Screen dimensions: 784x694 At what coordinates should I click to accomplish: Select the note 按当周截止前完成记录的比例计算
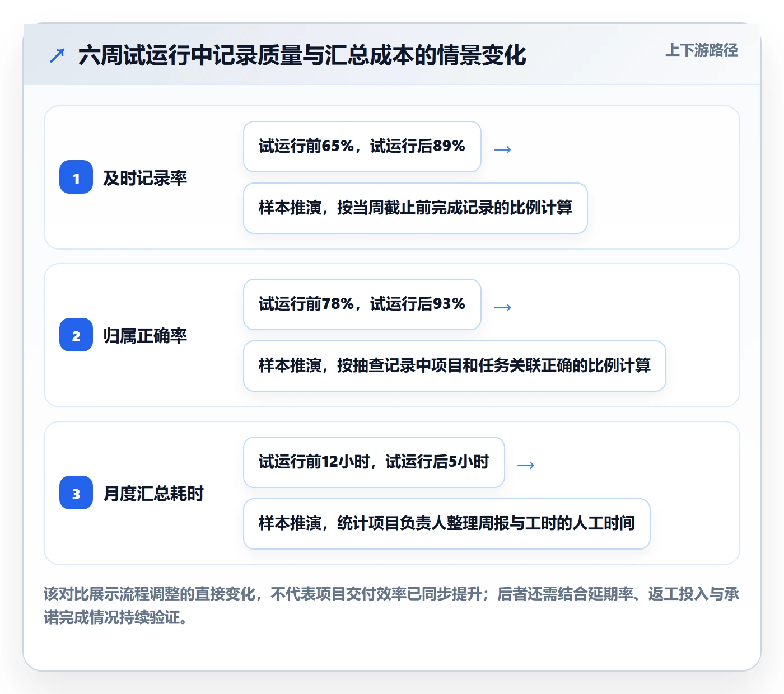(416, 208)
